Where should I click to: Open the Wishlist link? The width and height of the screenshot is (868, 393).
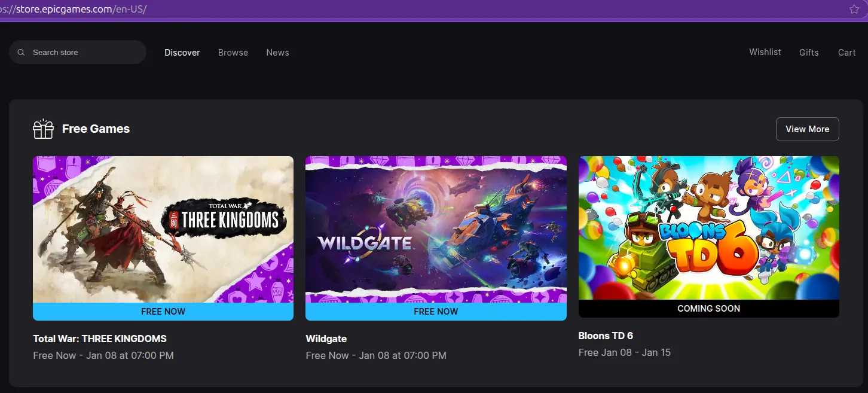tap(765, 52)
